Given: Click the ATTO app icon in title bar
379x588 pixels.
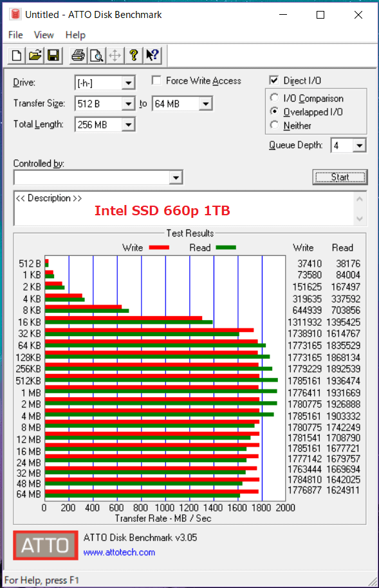Looking at the screenshot, I should 15,14.
